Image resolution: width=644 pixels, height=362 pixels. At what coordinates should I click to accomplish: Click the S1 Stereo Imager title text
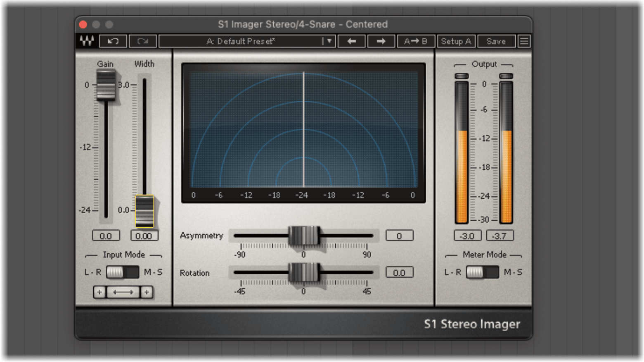coord(472,324)
